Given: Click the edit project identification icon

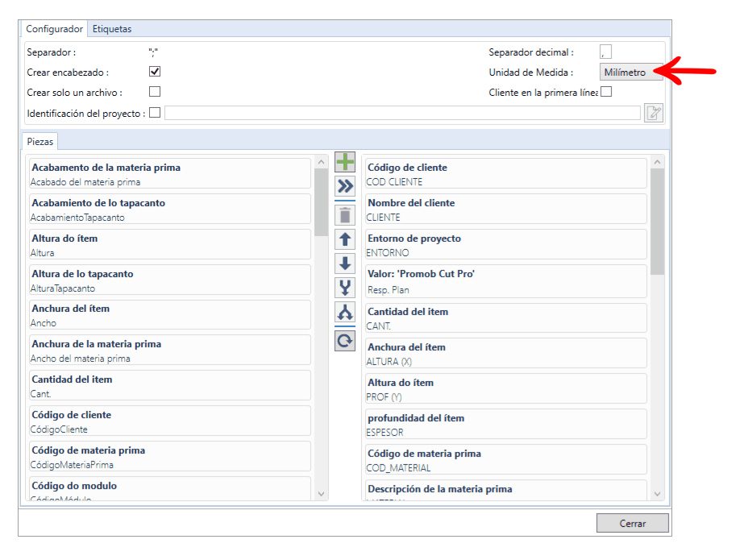Looking at the screenshot, I should [654, 113].
